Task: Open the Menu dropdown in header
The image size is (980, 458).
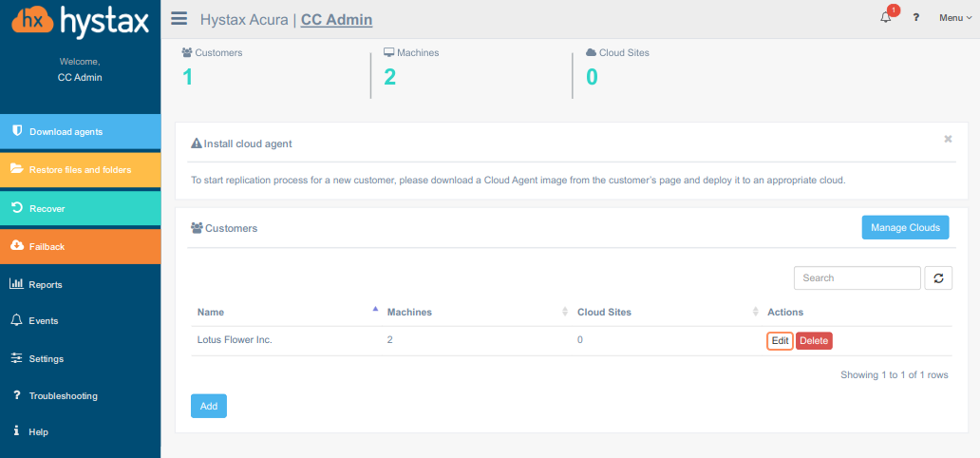Action: click(955, 18)
